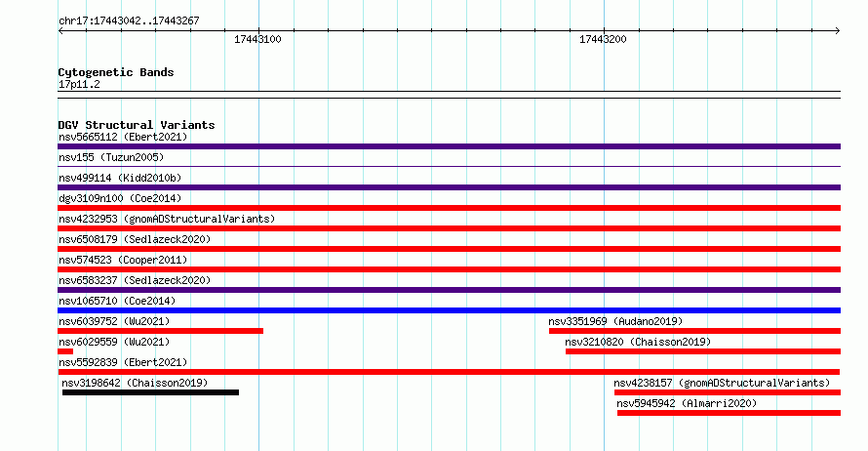
Task: Open variant nsv6029559 (Wu2021) label
Action: pos(114,342)
